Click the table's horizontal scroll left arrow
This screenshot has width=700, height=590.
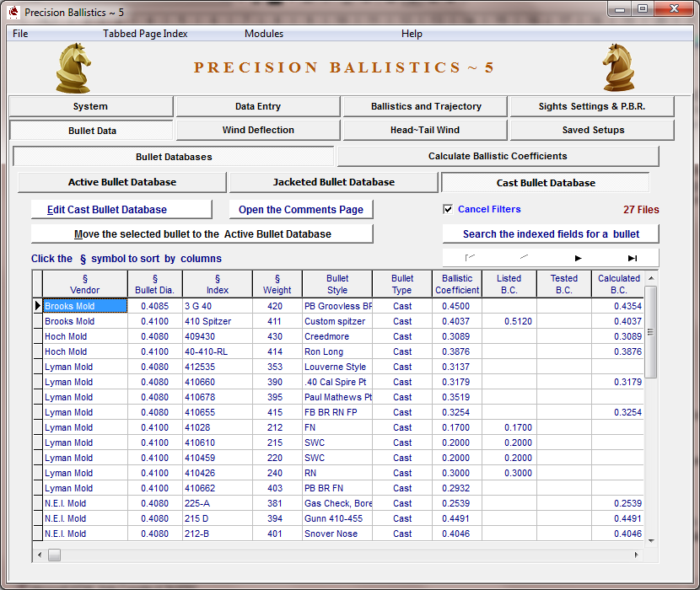click(x=40, y=555)
